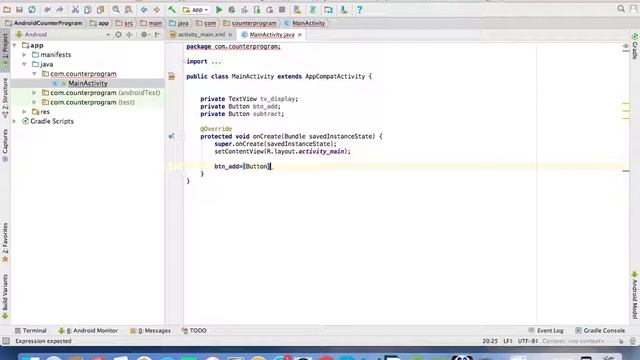
Task: Open the Help question mark icon
Action: click(359, 9)
